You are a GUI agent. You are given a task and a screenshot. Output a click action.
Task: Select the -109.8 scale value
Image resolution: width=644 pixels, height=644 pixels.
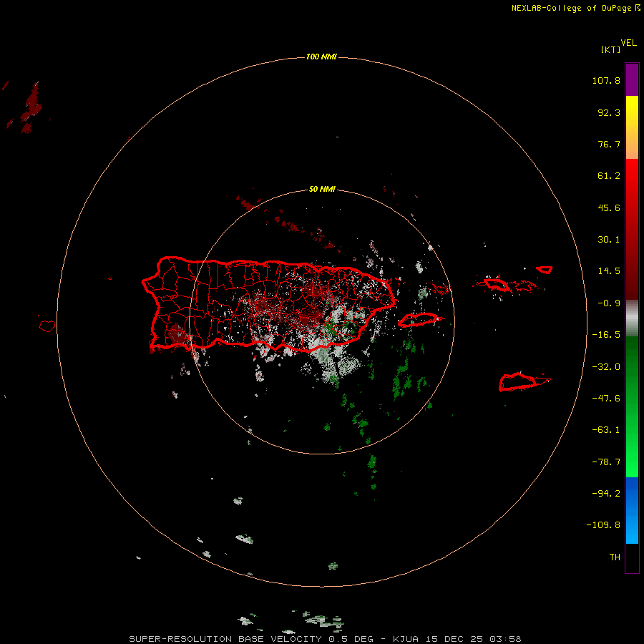(603, 525)
